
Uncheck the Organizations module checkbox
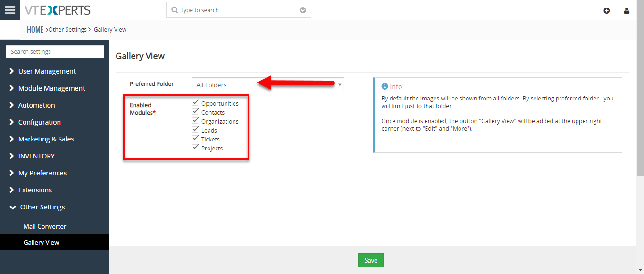point(195,120)
